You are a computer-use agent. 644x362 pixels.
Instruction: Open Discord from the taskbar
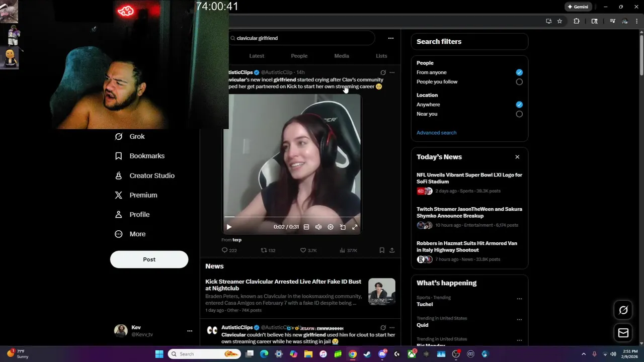click(382, 354)
